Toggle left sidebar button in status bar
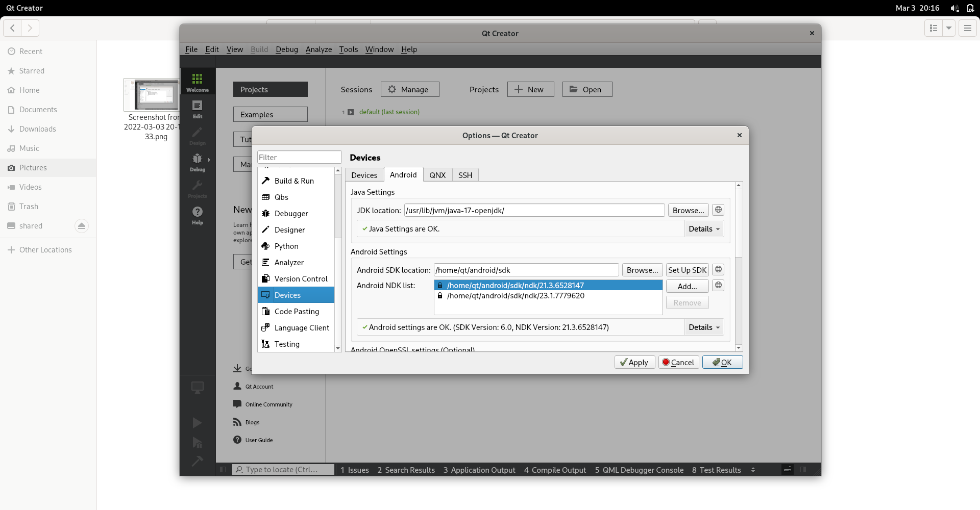This screenshot has width=980, height=510. point(223,470)
